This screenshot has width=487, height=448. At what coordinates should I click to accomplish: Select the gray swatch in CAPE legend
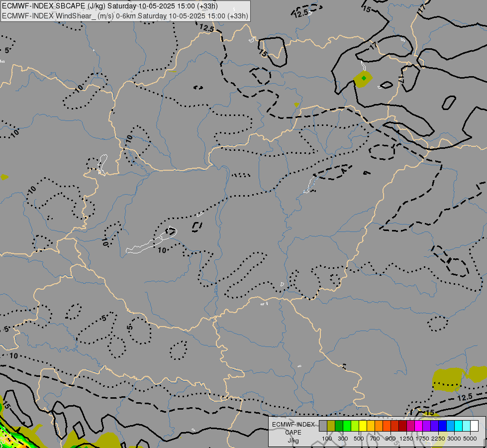coord(323,426)
